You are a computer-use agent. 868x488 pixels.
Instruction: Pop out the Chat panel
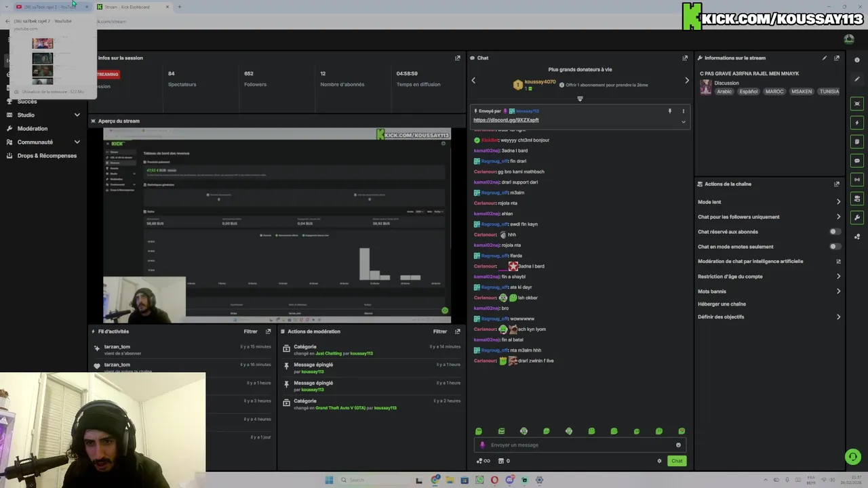[x=685, y=58]
